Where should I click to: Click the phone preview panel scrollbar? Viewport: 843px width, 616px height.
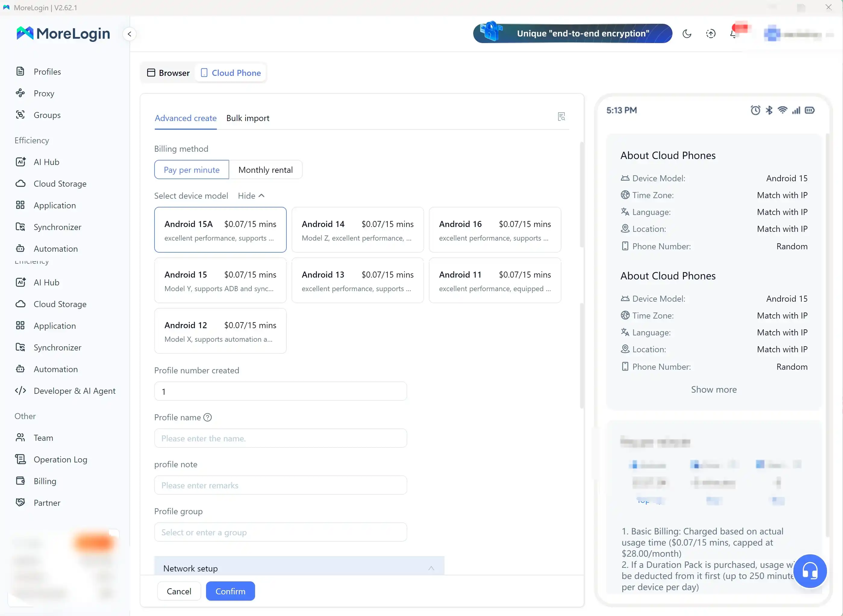tap(827, 336)
